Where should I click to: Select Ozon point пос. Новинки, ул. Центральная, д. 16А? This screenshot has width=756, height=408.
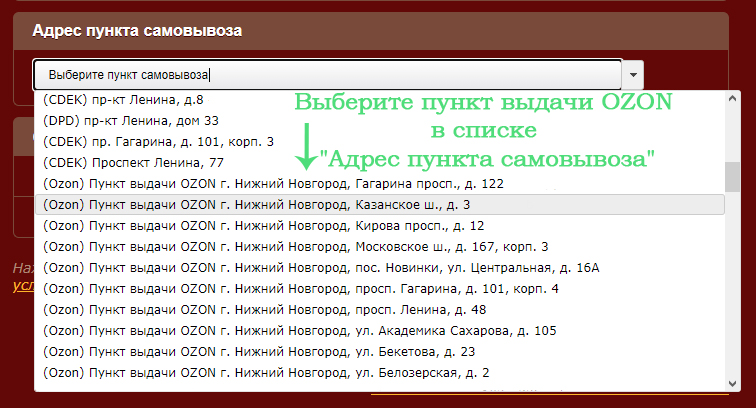tap(380, 268)
